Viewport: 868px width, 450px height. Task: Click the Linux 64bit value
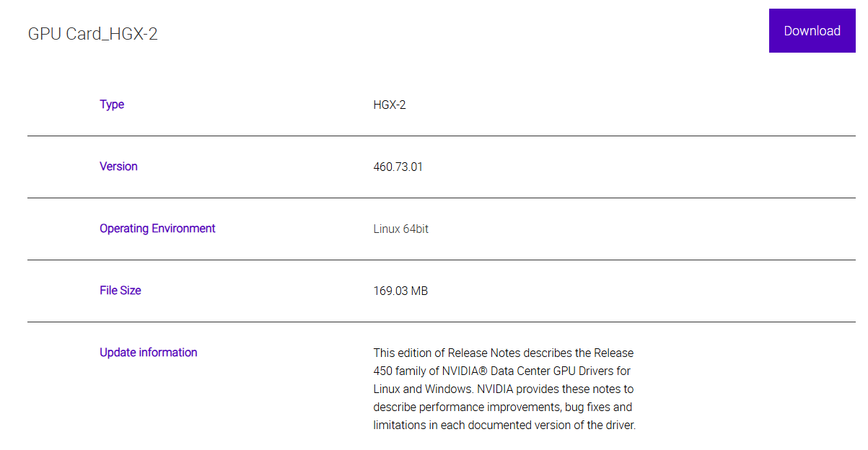401,229
